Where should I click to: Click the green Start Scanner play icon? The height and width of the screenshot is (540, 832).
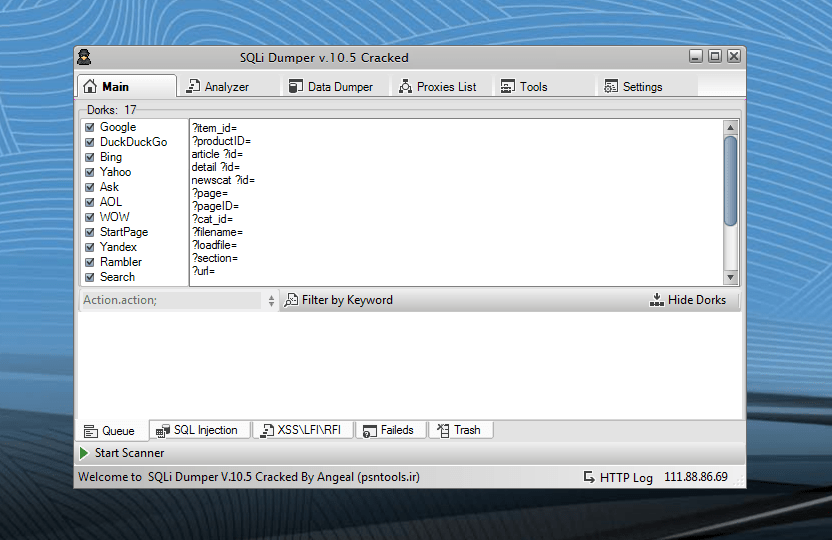click(84, 453)
